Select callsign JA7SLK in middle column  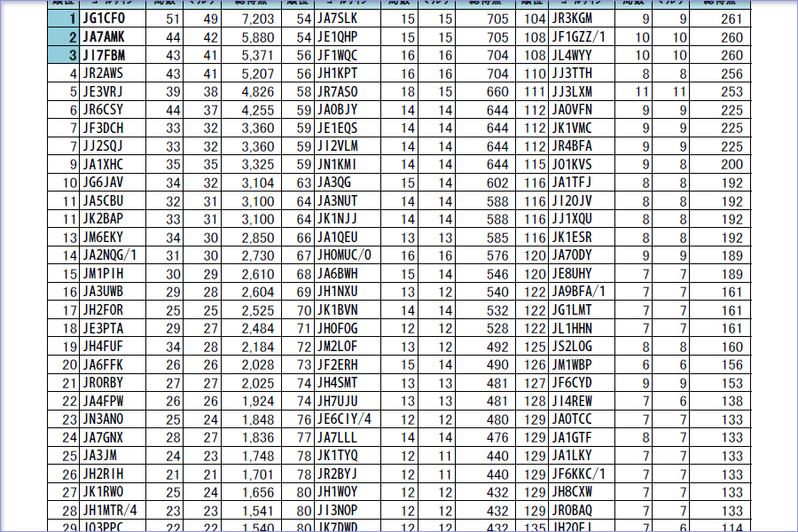pyautogui.click(x=338, y=18)
